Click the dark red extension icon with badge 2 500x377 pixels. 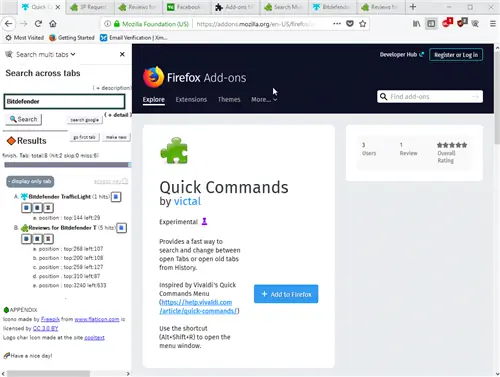462,23
